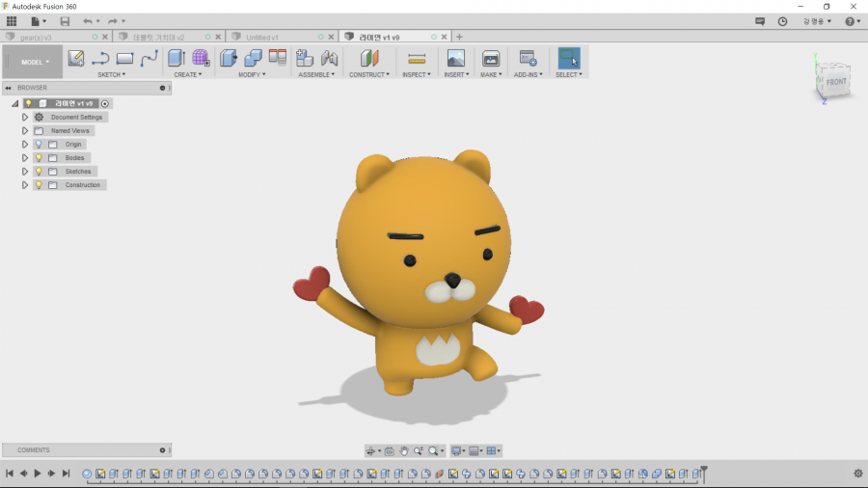Viewport: 868px width, 488px height.
Task: Open the data panel grid icon
Action: pyautogui.click(x=12, y=21)
